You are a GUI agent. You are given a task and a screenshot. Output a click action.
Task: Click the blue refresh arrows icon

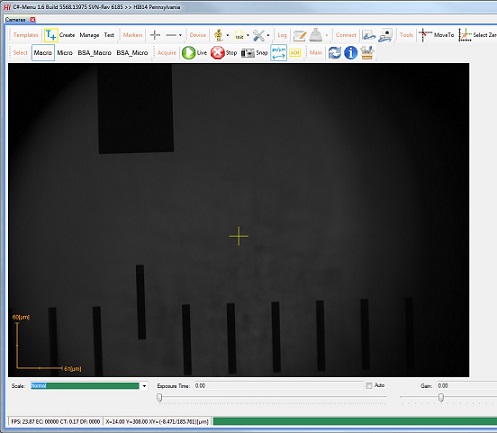point(334,53)
